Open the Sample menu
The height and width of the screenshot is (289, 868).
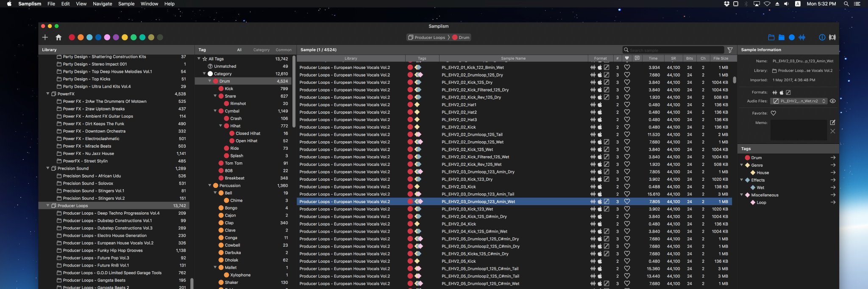[126, 4]
